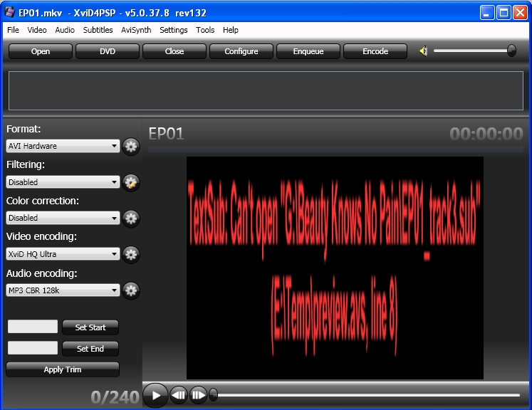Open the Audio encoding settings gear
The image size is (532, 410).
[131, 290]
